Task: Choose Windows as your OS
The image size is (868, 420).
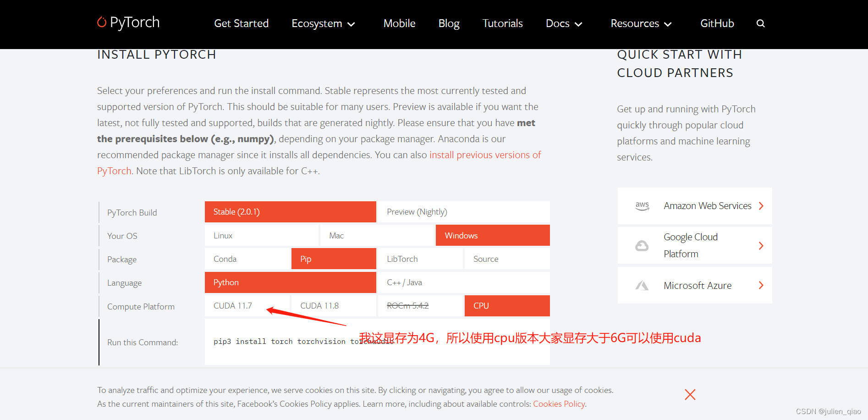Action: [493, 235]
